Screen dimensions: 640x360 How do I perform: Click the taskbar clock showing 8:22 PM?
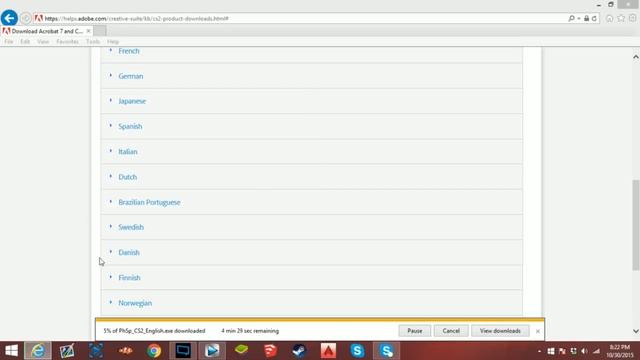click(620, 351)
